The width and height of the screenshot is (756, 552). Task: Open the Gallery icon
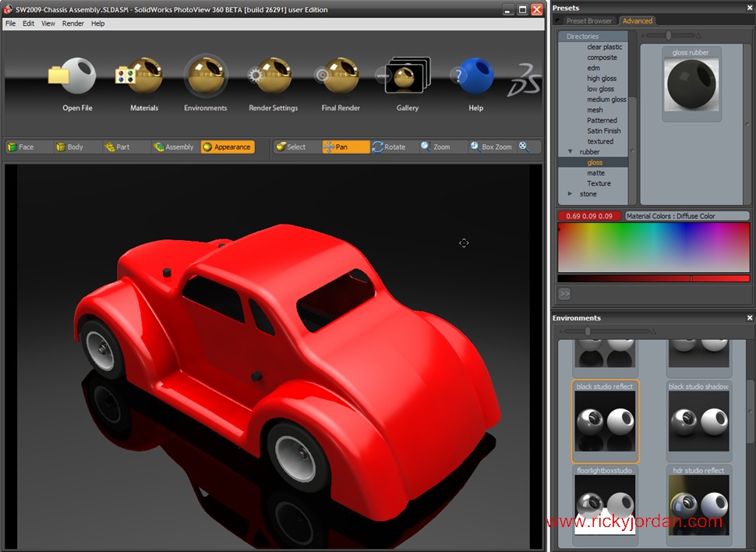tap(407, 77)
